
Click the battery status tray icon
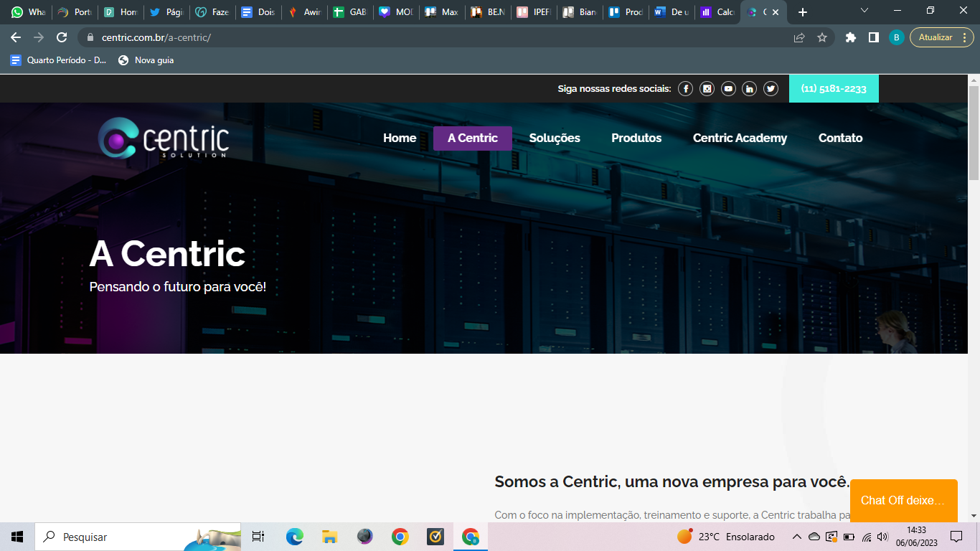pos(849,537)
